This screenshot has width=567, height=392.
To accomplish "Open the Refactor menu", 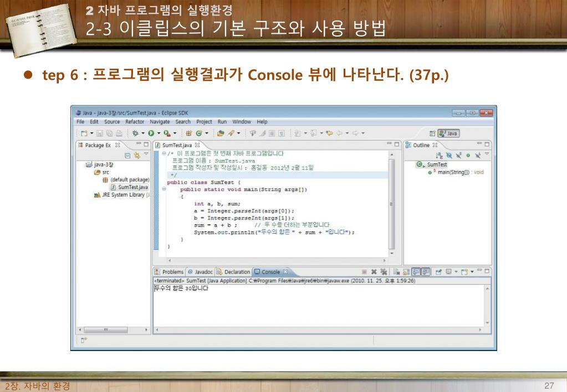I will click(135, 122).
